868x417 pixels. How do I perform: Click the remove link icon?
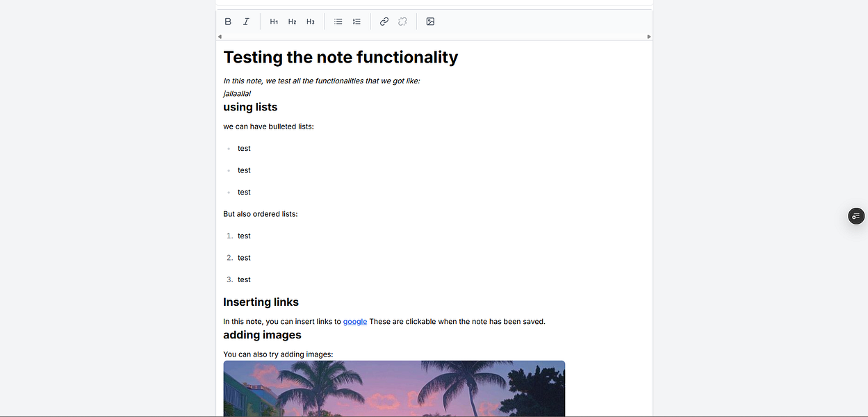point(402,22)
